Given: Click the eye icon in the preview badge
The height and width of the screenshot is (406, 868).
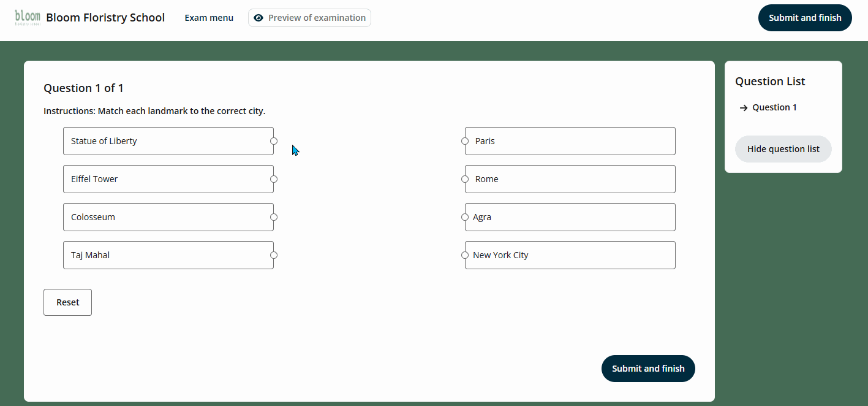Looking at the screenshot, I should (x=259, y=18).
